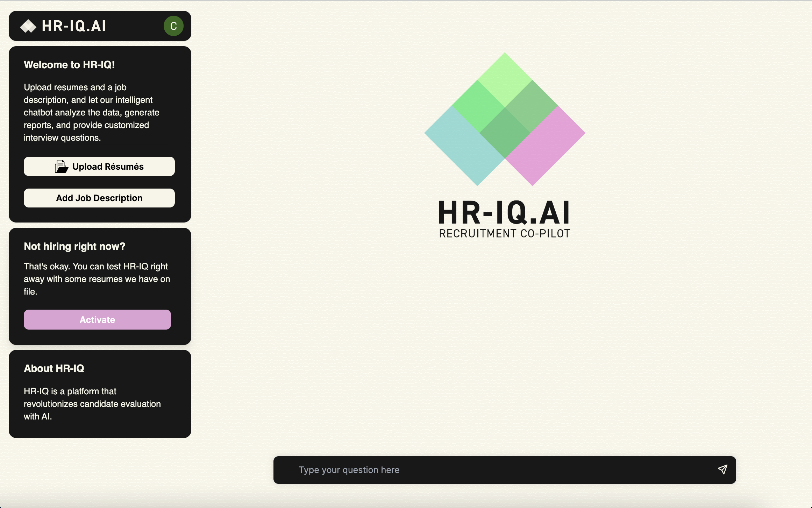Click the folder icon on Upload Résumés
The width and height of the screenshot is (812, 508).
(x=61, y=167)
